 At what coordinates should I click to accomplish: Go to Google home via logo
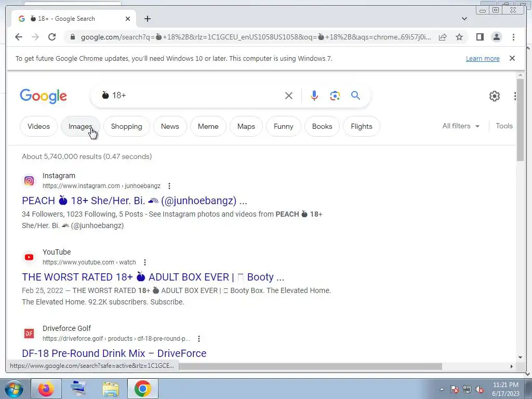[x=44, y=96]
